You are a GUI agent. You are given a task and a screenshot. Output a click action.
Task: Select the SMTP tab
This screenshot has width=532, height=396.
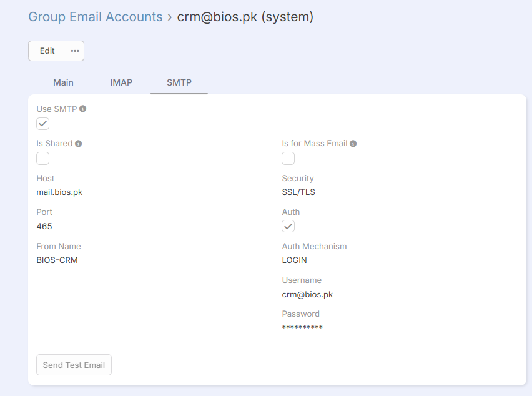pos(179,82)
